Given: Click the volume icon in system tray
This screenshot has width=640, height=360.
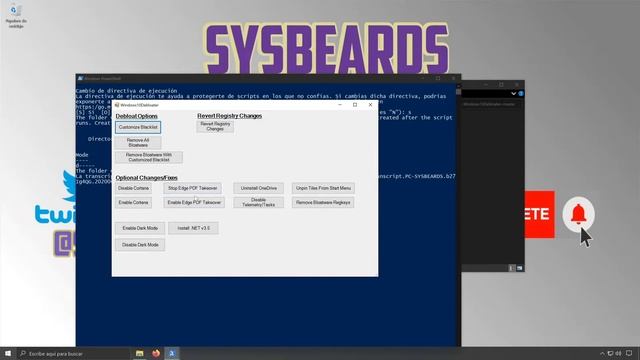Looking at the screenshot, I should (x=619, y=353).
